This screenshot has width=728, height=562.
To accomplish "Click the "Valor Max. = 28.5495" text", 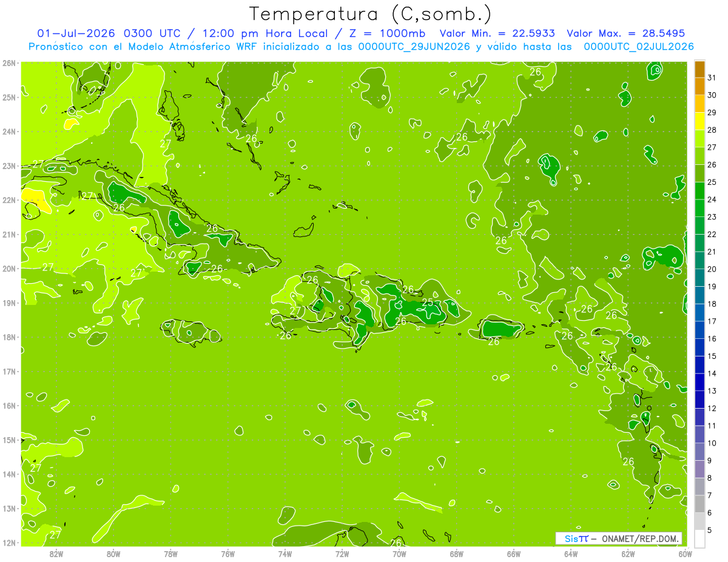I will coord(626,33).
